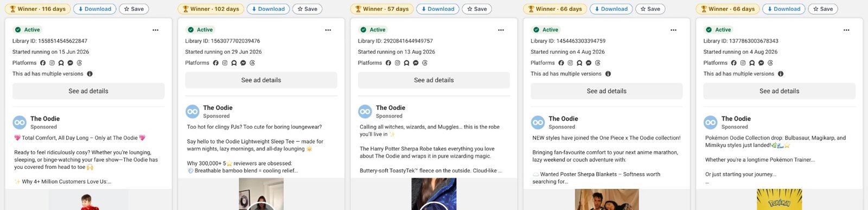
Task: Open the Harry Potter robe video thumbnail
Action: click(434, 194)
